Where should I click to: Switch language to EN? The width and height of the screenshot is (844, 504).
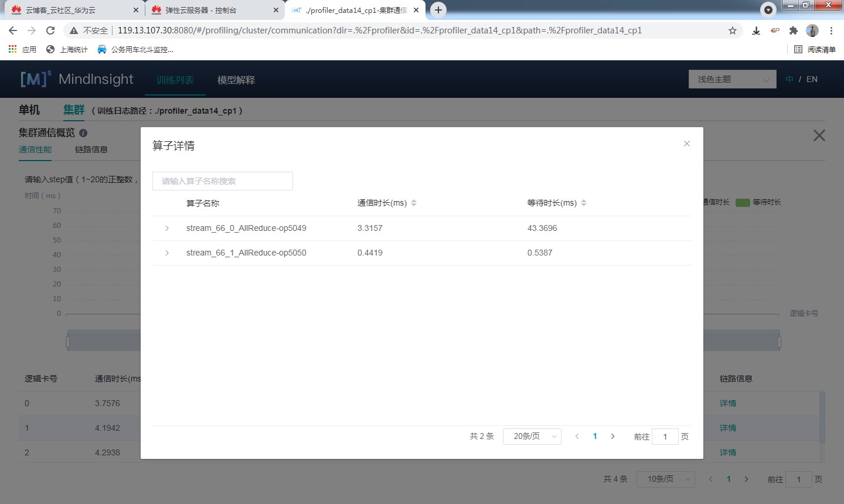tap(812, 79)
